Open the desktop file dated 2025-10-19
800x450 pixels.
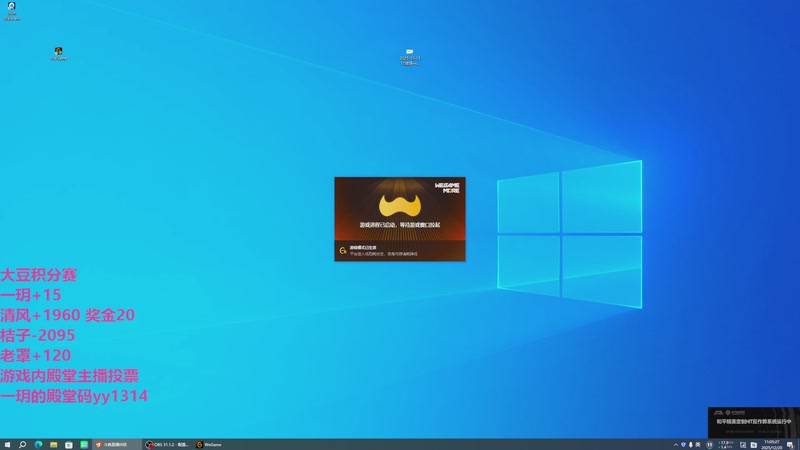410,57
